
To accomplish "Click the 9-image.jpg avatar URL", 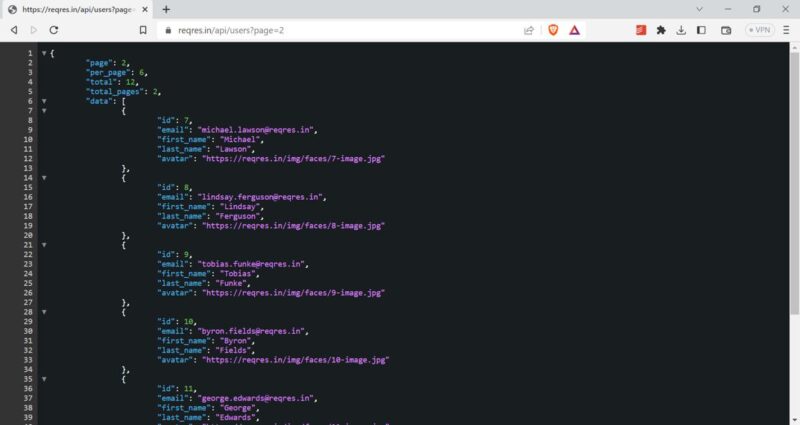I will coord(293,293).
